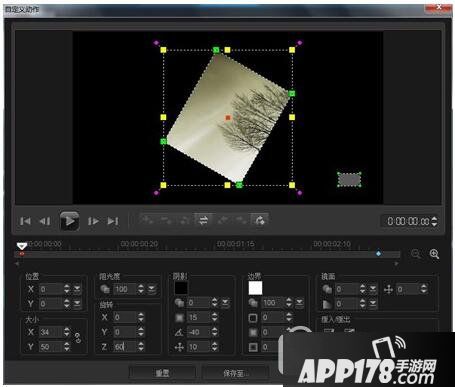Click the border opacity field showing 100

click(x=273, y=303)
